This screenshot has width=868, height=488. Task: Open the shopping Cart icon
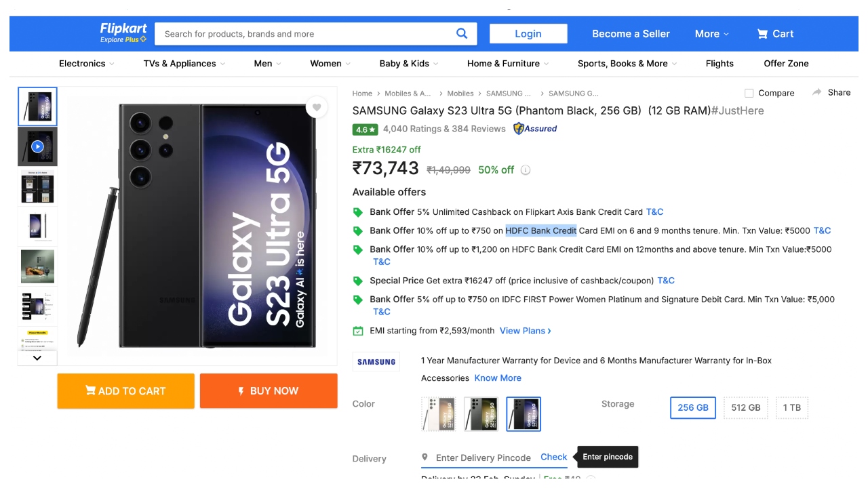click(x=763, y=34)
